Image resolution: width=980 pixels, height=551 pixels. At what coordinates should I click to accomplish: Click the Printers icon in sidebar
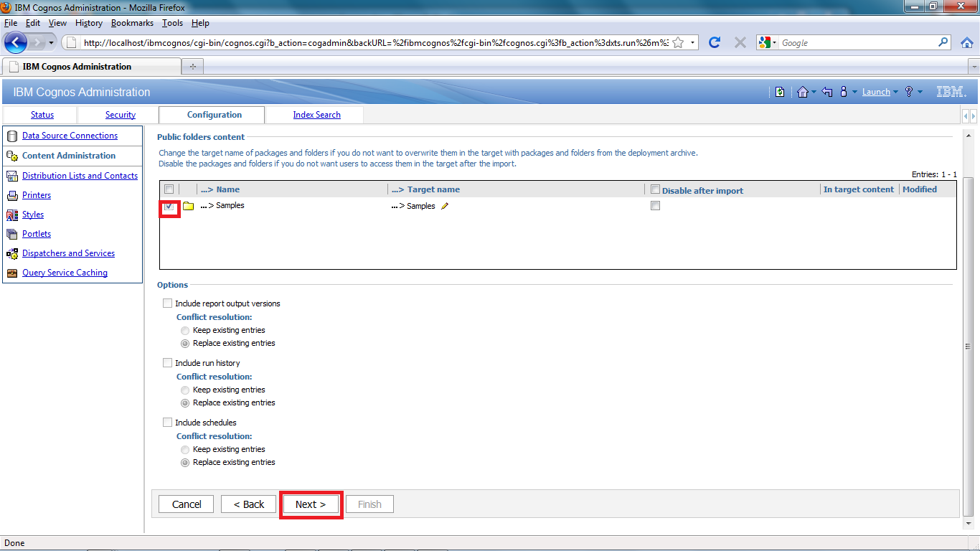11,195
